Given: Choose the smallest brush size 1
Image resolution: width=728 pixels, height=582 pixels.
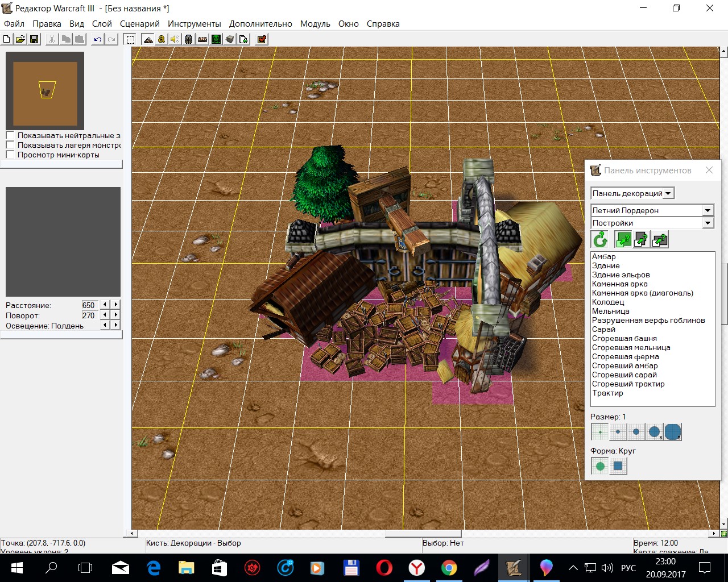Looking at the screenshot, I should click(x=600, y=432).
